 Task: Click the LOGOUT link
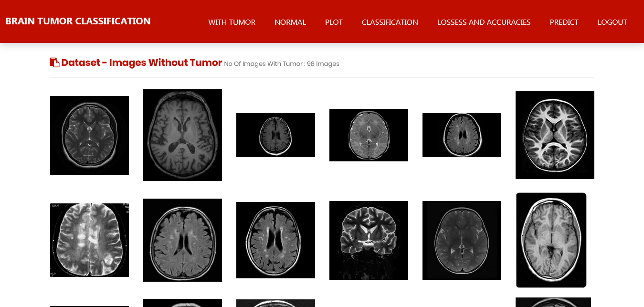click(x=612, y=22)
